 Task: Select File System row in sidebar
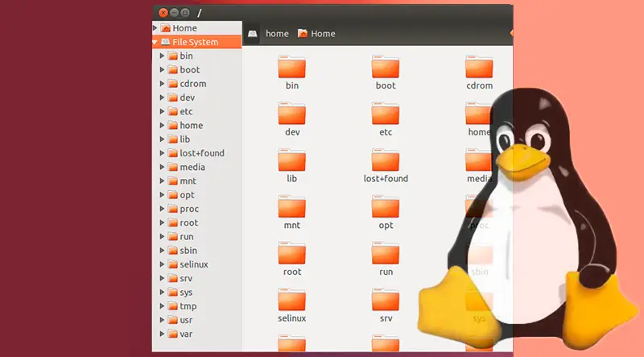196,42
